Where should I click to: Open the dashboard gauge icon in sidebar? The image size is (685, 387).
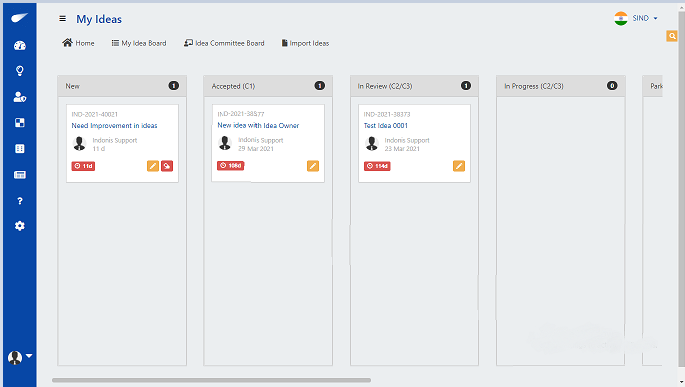coord(20,45)
